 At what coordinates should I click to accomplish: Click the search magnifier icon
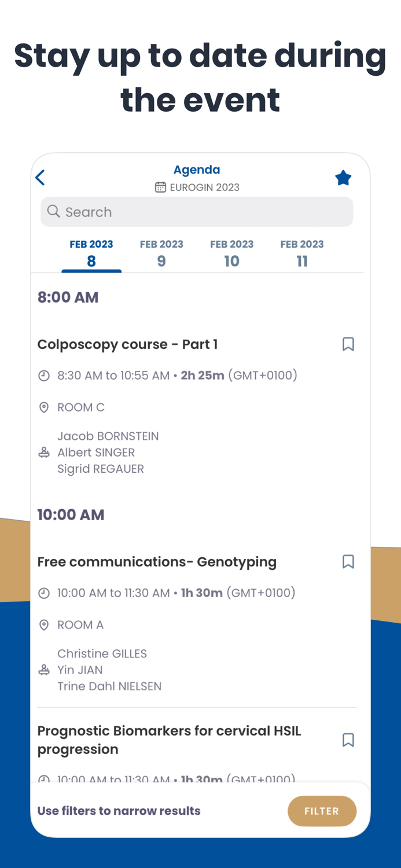coord(53,212)
